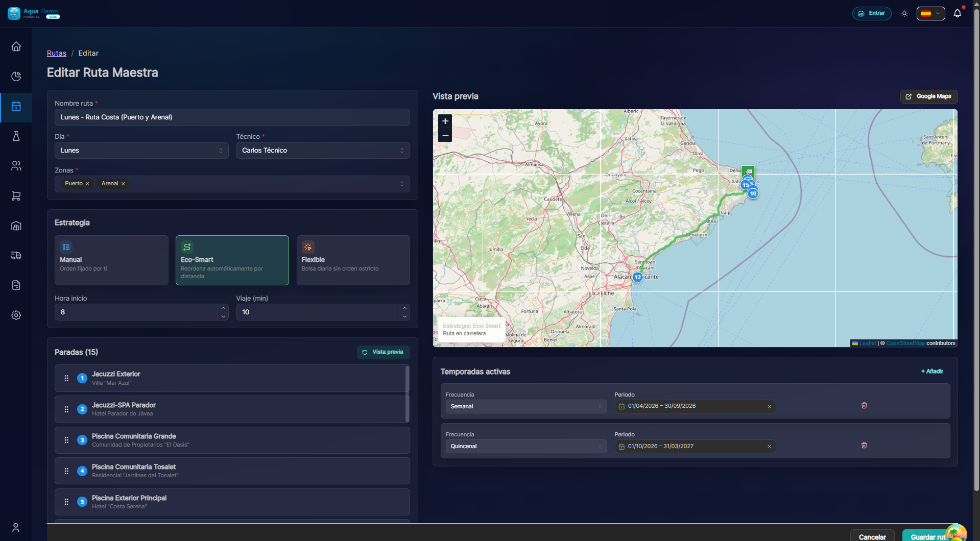The height and width of the screenshot is (541, 980).
Task: Focus the Nombre ruta input field
Action: coord(232,117)
